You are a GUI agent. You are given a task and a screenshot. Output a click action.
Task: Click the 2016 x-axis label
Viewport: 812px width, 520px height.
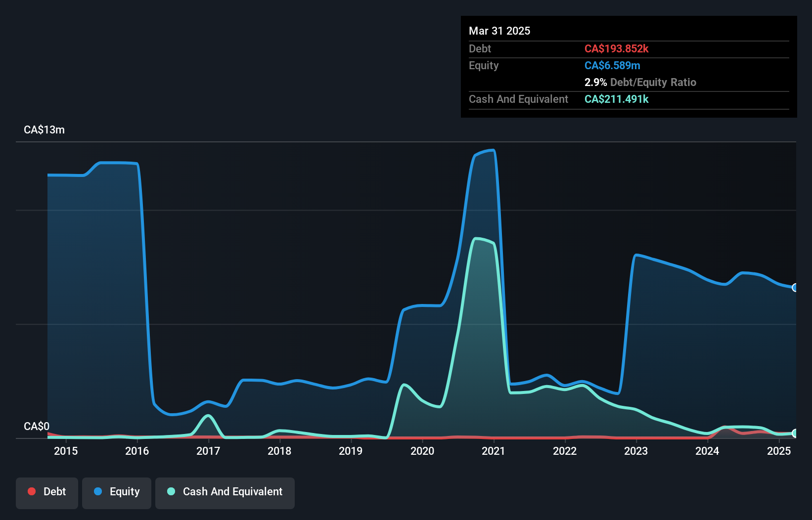click(137, 451)
